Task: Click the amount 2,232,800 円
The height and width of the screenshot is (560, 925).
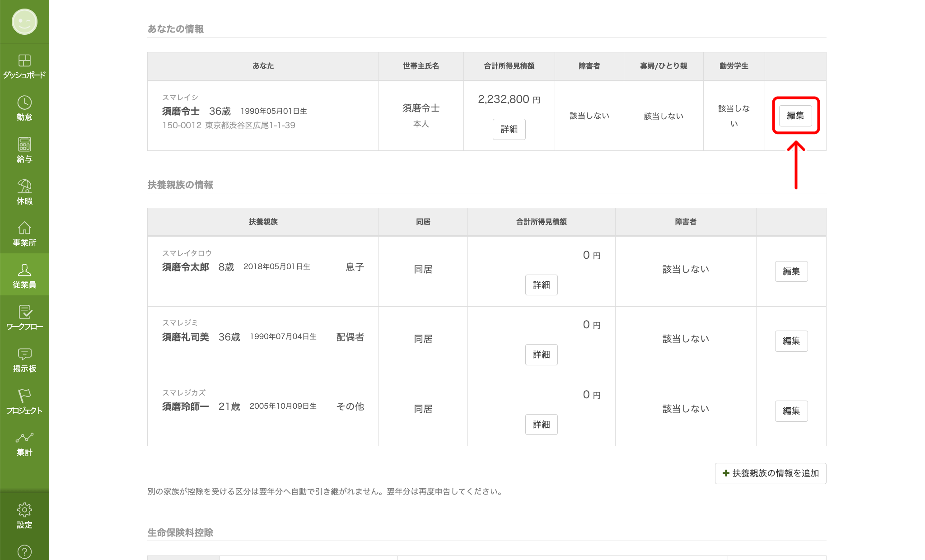Action: click(509, 99)
